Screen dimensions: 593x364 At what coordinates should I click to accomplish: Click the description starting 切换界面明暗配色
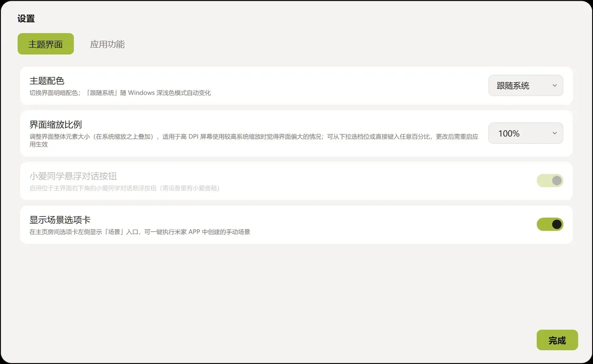pos(120,93)
